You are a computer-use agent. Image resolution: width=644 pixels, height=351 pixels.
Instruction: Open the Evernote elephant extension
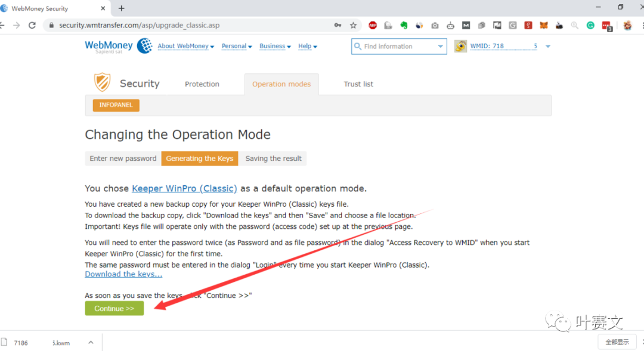[404, 26]
